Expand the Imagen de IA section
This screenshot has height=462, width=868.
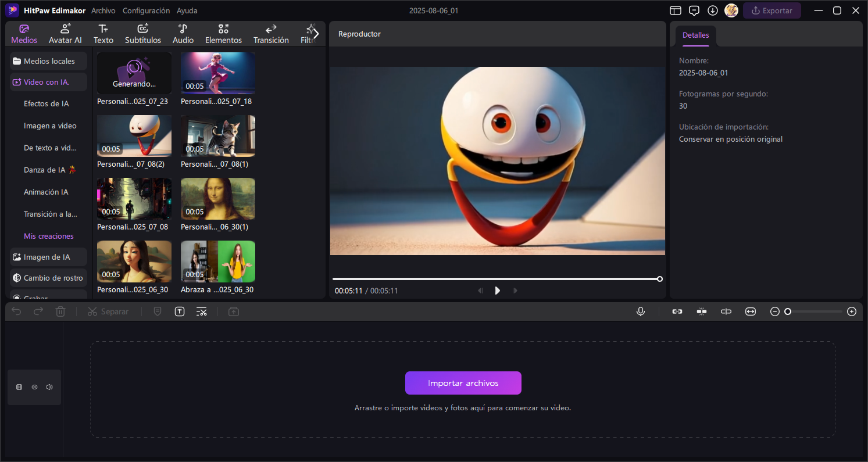49,257
